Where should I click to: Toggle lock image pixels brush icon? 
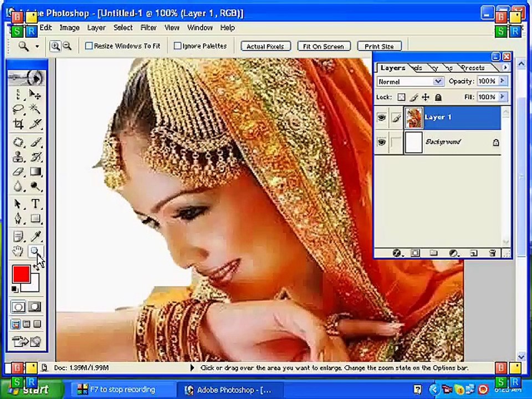pos(413,98)
